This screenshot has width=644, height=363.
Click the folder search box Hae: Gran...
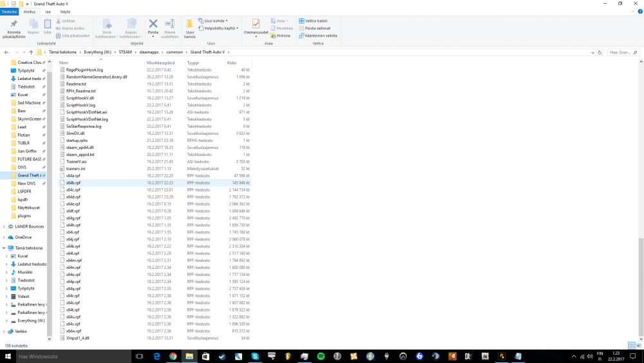coord(623,52)
